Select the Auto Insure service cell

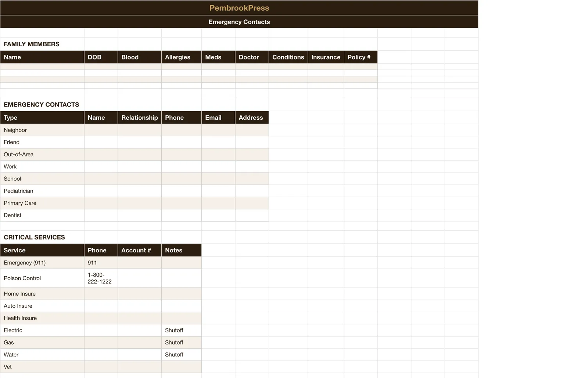coord(42,306)
